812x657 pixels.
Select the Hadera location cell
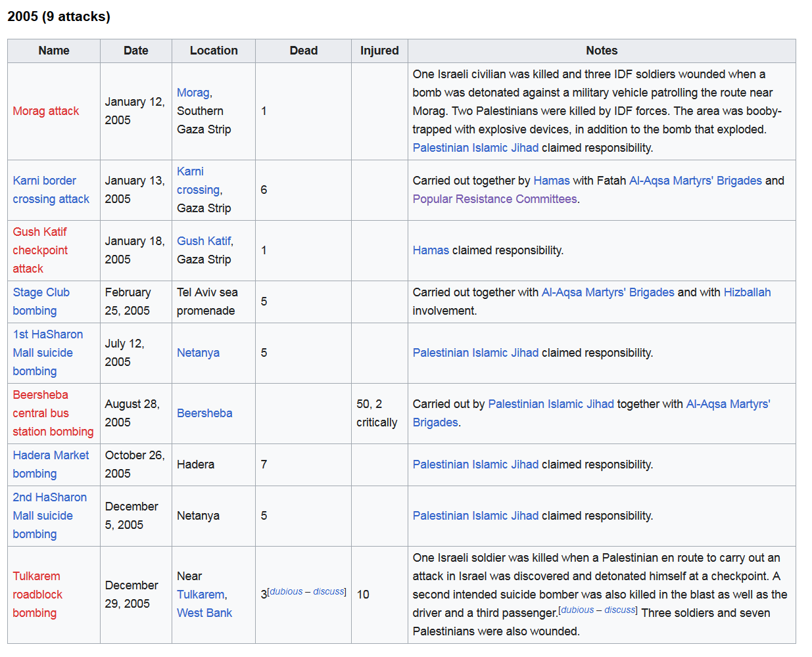pos(214,464)
